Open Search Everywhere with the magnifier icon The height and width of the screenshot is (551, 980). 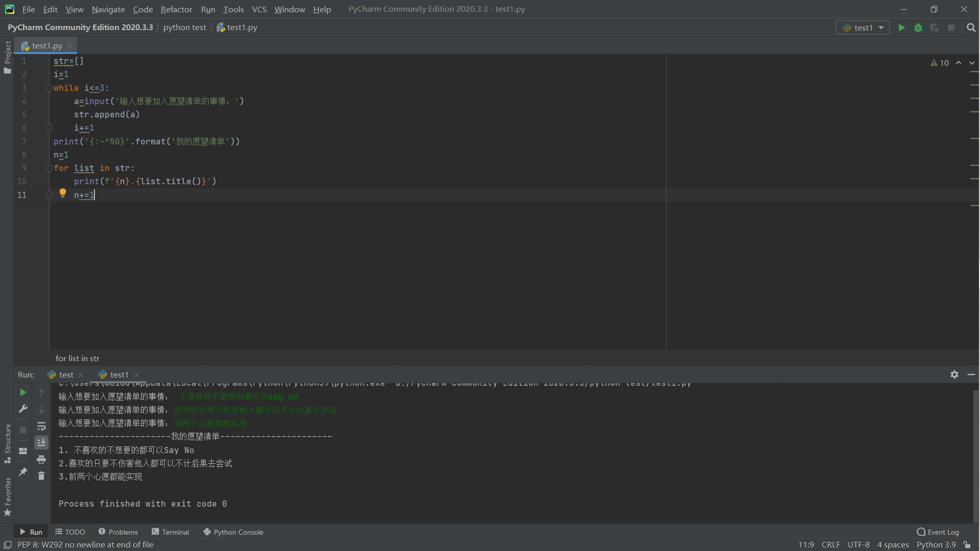971,28
